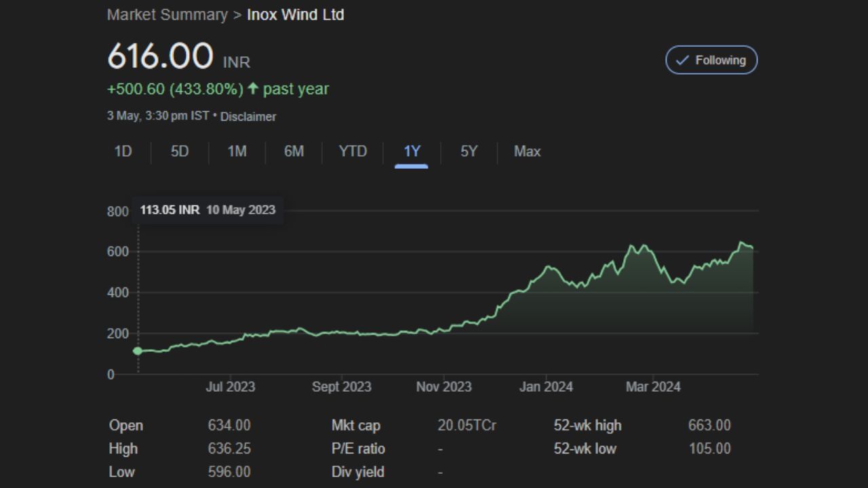This screenshot has width=868, height=488.
Task: Click the Inox Wind Ltd title
Action: 295,15
